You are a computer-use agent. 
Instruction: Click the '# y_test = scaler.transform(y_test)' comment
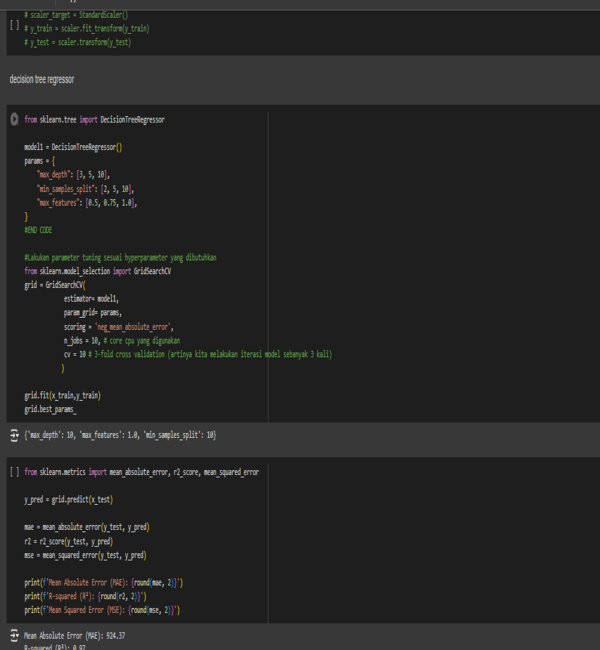point(78,42)
